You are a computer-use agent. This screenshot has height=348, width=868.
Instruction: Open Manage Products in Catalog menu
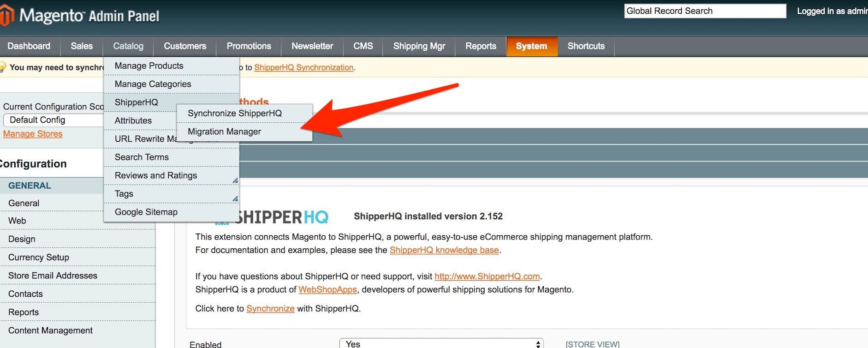149,66
